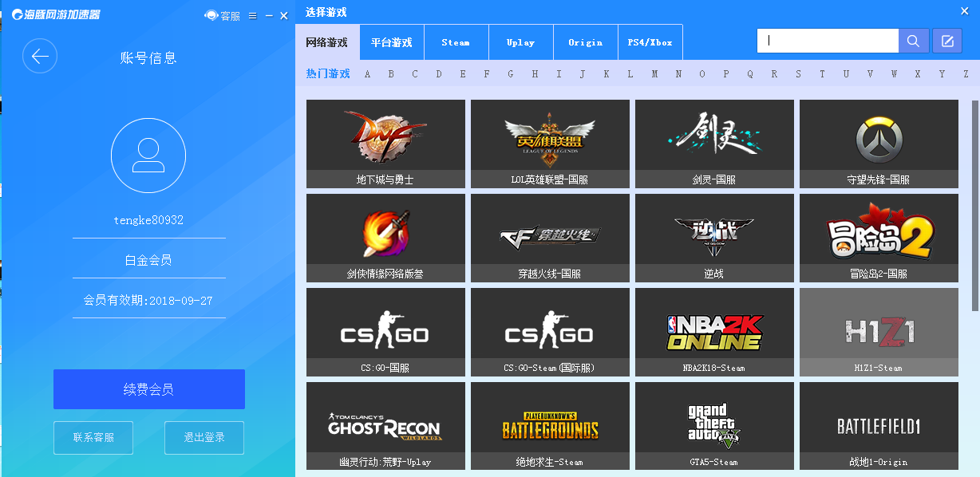Screen dimensions: 980x477
Task: Filter games by letter S
Action: point(798,74)
